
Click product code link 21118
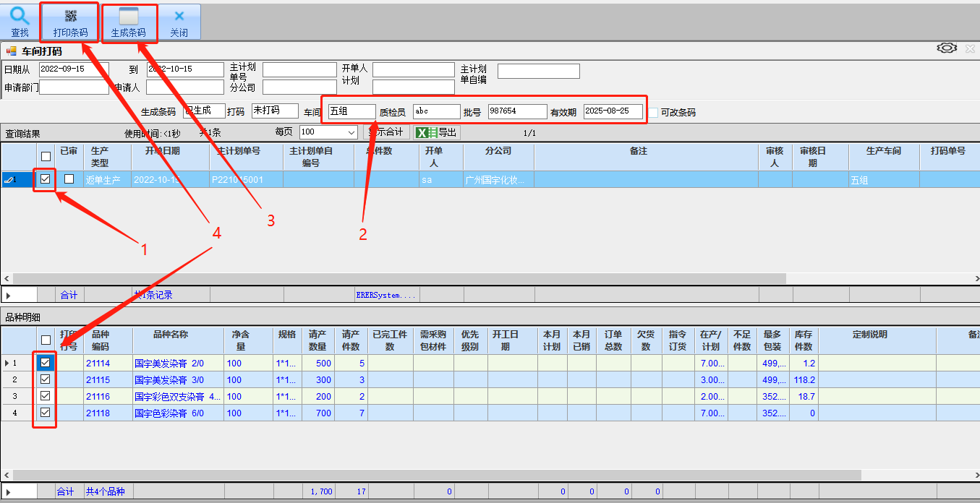pos(98,413)
